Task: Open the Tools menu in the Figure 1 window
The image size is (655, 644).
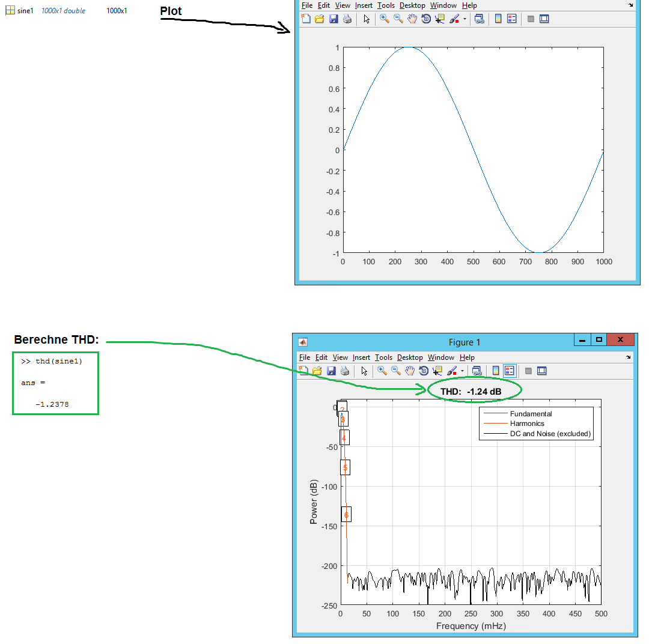Action: 383,357
